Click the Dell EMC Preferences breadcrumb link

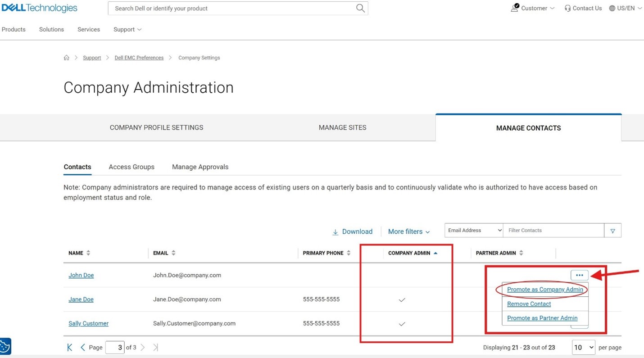pyautogui.click(x=139, y=58)
